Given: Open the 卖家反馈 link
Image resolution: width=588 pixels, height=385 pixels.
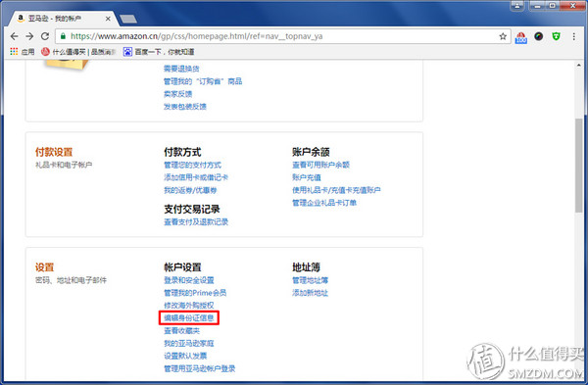Looking at the screenshot, I should pyautogui.click(x=178, y=94).
